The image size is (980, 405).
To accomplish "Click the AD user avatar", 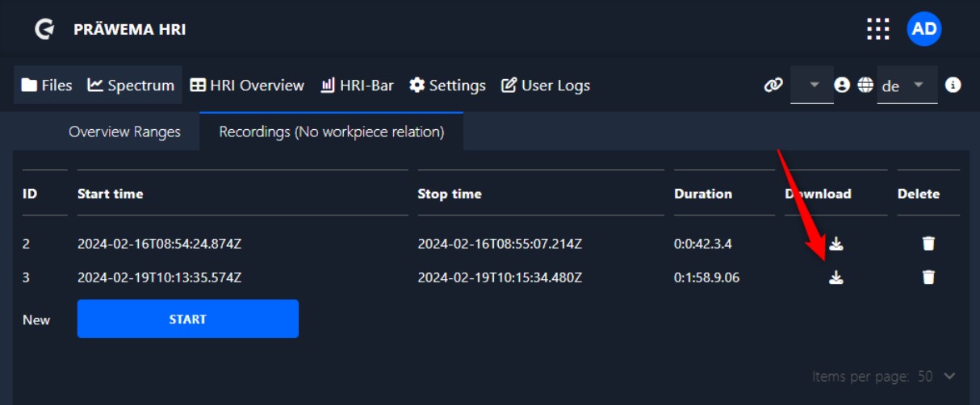I will point(924,29).
